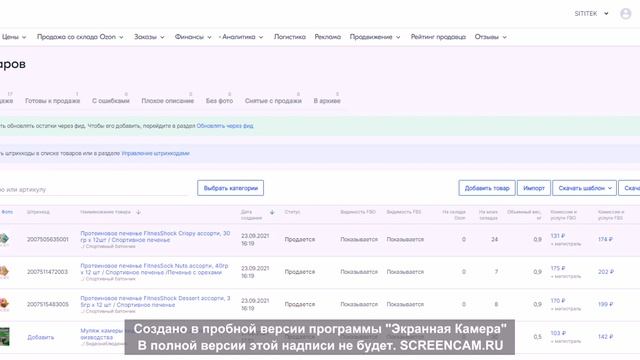
Task: Click the 103 ₽ FBO commission link
Action: (558, 333)
